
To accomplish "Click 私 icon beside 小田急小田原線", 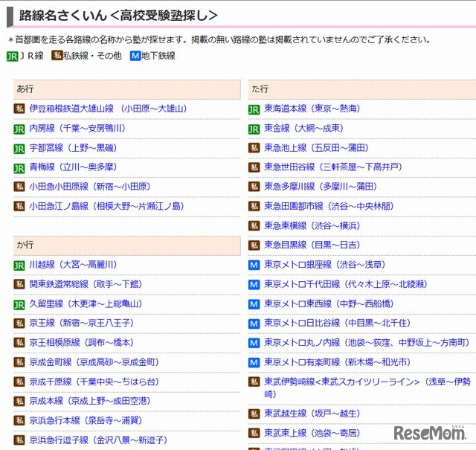I will click(19, 187).
